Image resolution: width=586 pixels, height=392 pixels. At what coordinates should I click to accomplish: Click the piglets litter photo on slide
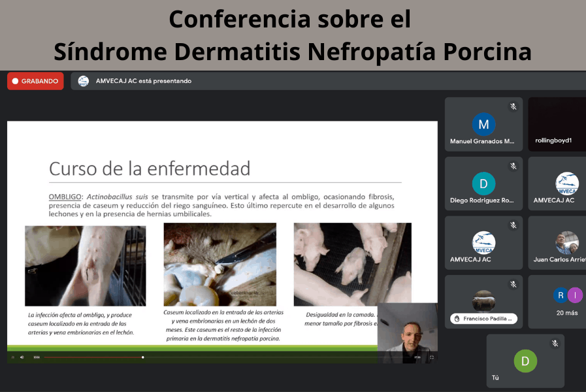click(352, 264)
